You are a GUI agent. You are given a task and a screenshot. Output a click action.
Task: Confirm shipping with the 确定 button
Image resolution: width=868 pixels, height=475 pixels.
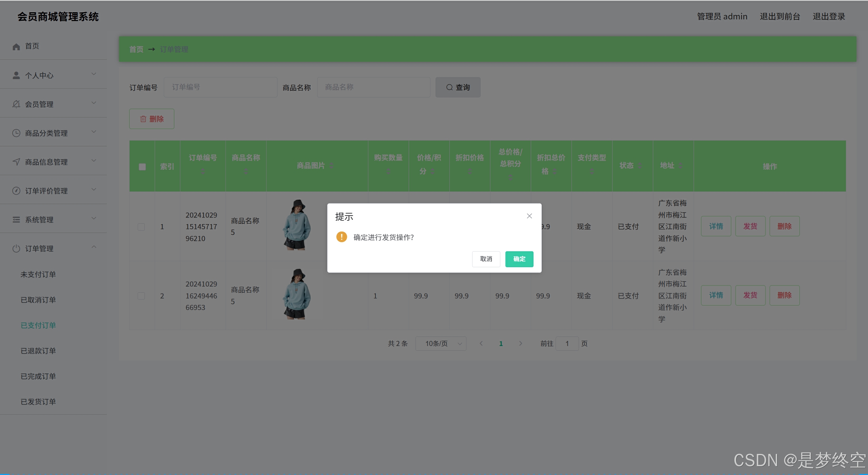[519, 259]
